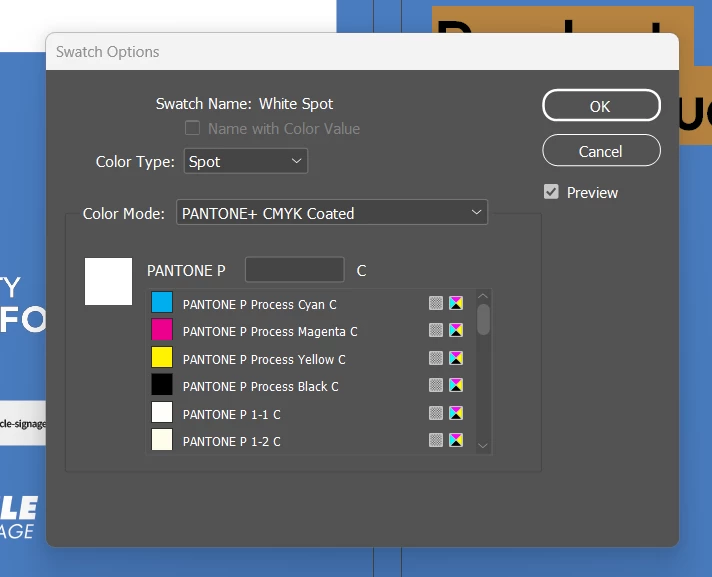The width and height of the screenshot is (712, 577).
Task: Click the swatch list scroll down arrow
Action: point(483,446)
